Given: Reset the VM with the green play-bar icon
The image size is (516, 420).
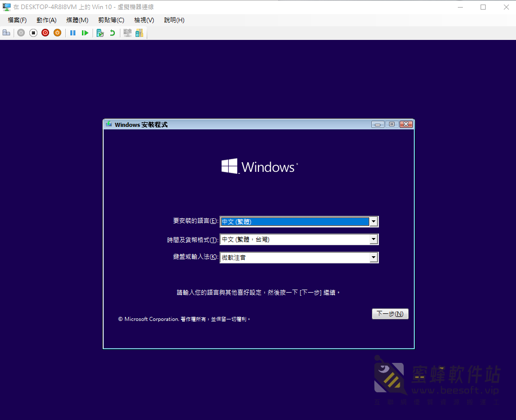Looking at the screenshot, I should tap(85, 32).
